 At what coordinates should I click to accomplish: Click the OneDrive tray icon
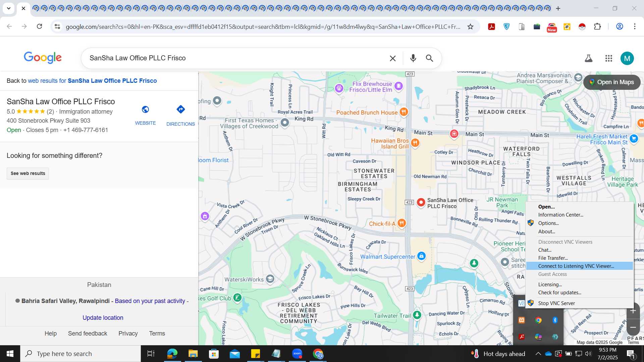pyautogui.click(x=548, y=354)
